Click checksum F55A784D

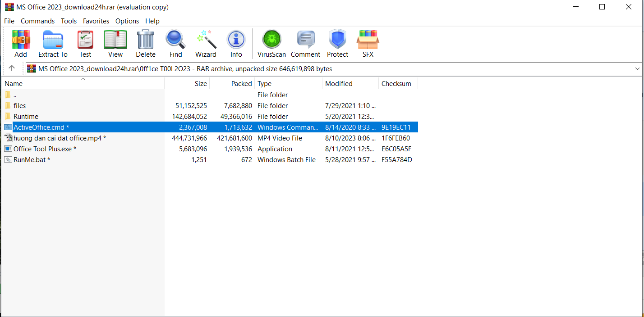pyautogui.click(x=397, y=159)
